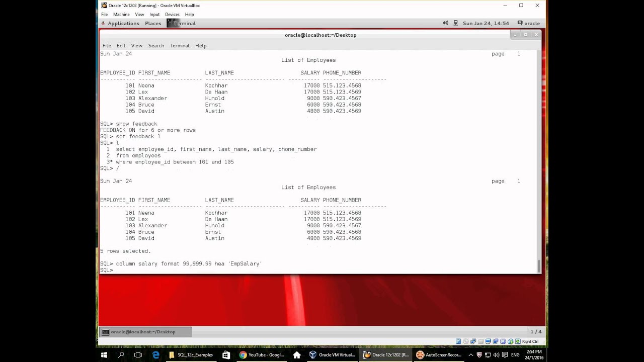644x362 pixels.
Task: Open VirtualBox Devices menu
Action: (x=172, y=15)
